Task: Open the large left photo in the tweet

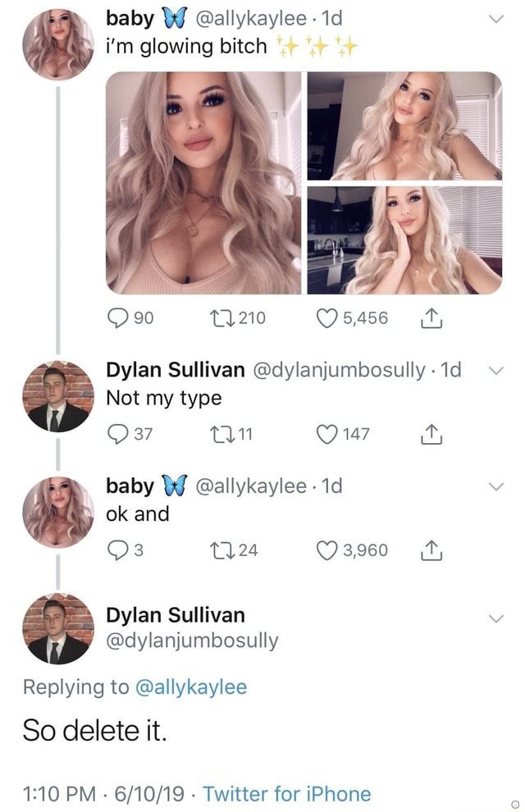Action: tap(203, 182)
